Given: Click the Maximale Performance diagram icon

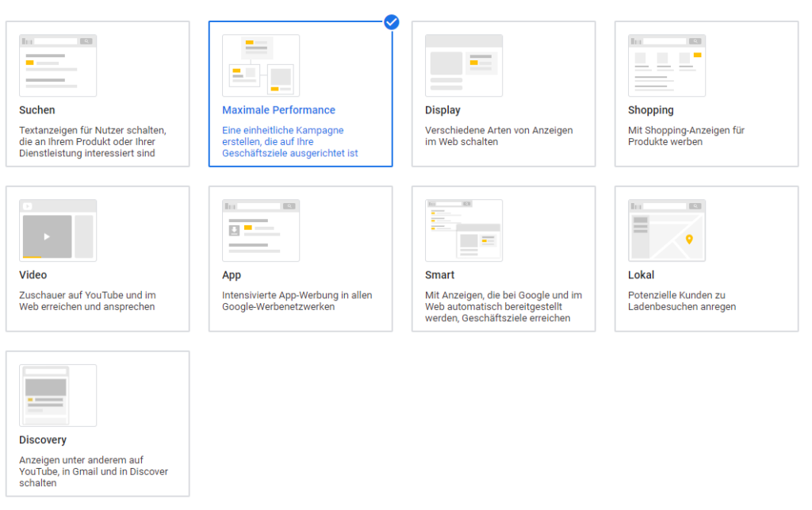Looking at the screenshot, I should click(x=261, y=65).
